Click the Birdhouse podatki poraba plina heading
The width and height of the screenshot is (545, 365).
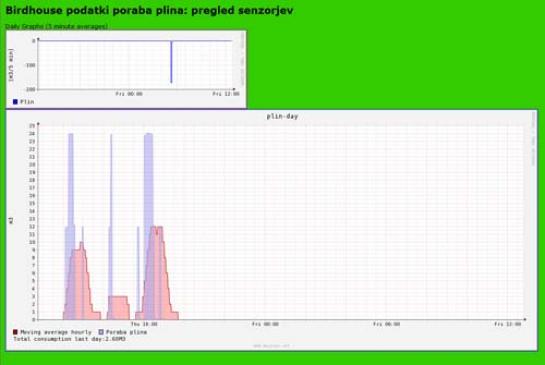pos(149,10)
